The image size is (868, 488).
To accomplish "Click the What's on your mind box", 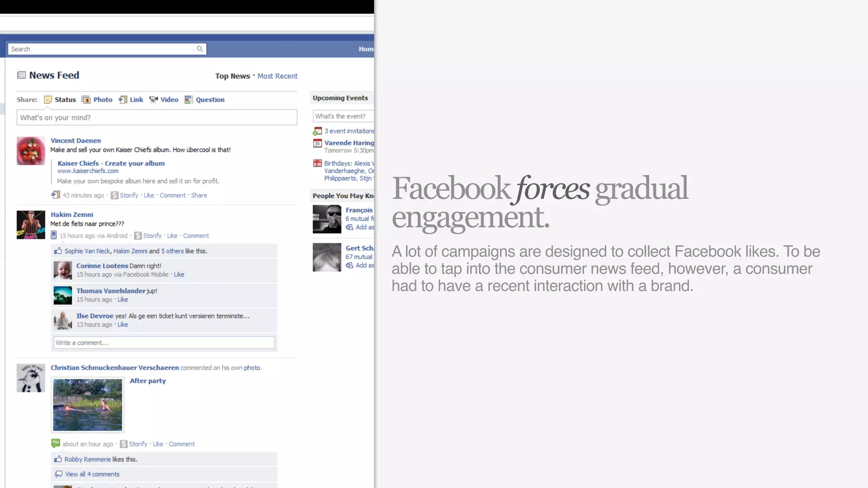I will pos(157,117).
